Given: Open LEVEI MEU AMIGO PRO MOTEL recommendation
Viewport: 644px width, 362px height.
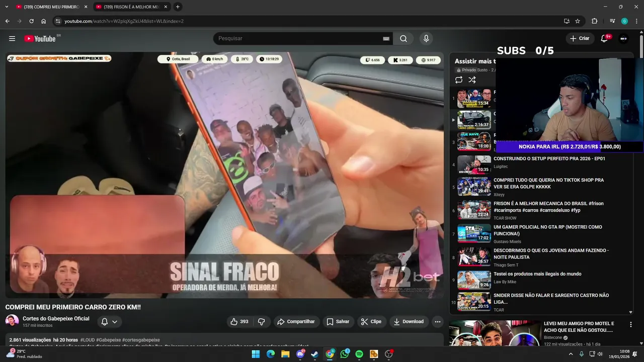Looking at the screenshot, I should (579, 327).
